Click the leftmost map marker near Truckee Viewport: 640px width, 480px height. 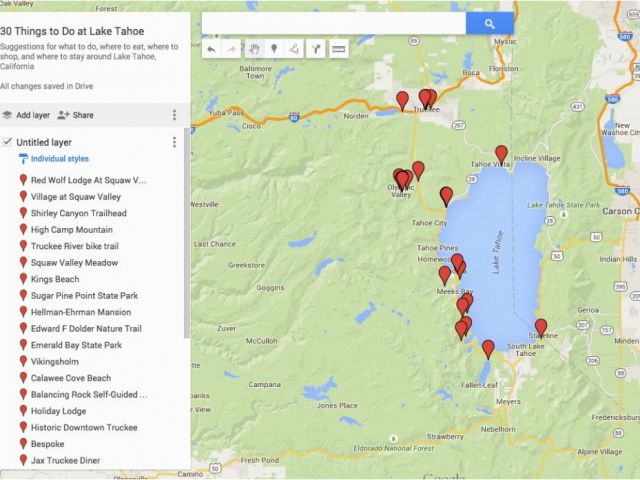coord(402,100)
